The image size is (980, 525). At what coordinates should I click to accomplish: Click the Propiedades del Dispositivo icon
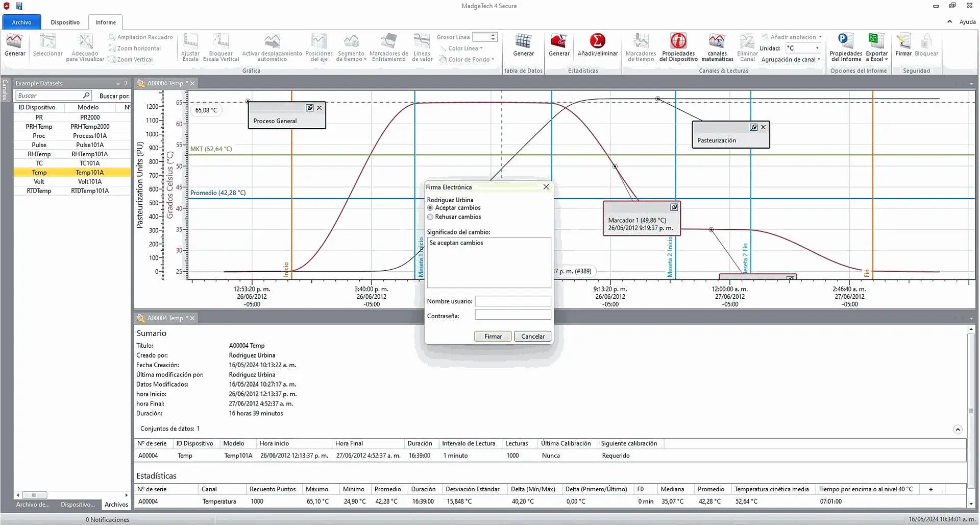(x=678, y=45)
